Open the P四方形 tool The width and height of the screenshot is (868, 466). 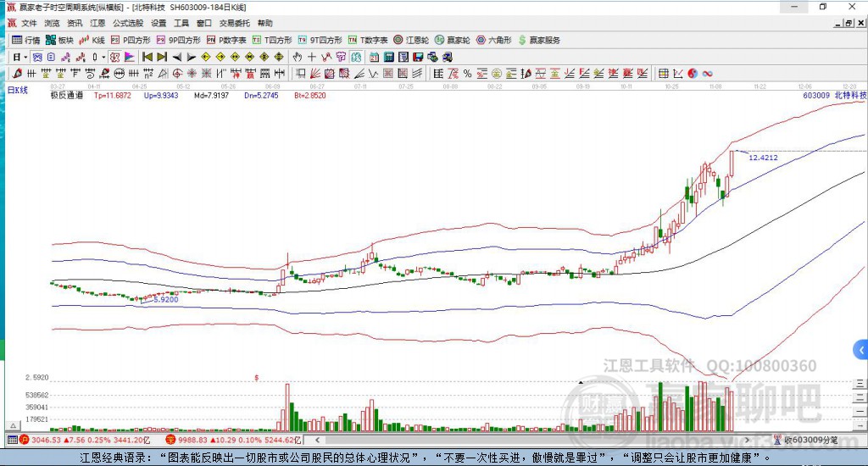coord(131,40)
